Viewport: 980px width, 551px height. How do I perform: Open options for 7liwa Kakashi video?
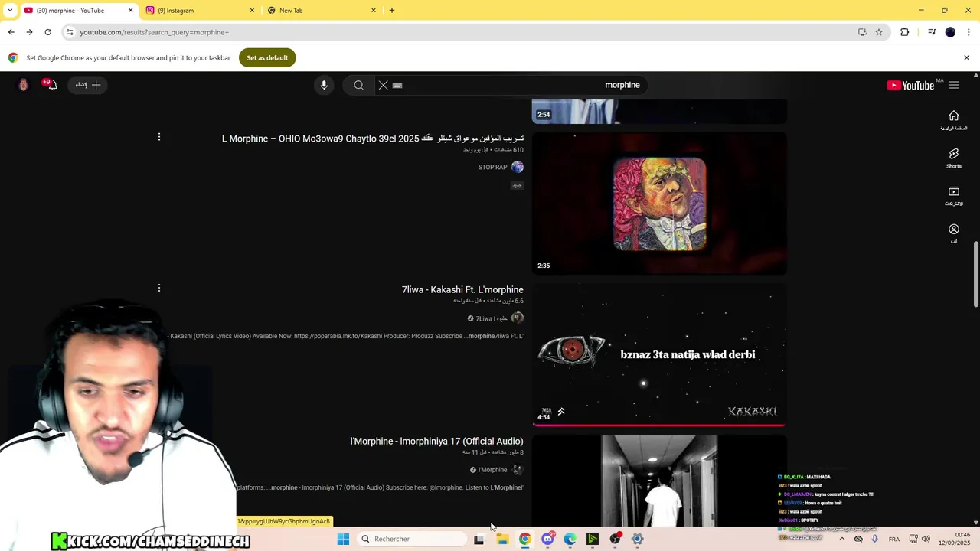tap(159, 288)
